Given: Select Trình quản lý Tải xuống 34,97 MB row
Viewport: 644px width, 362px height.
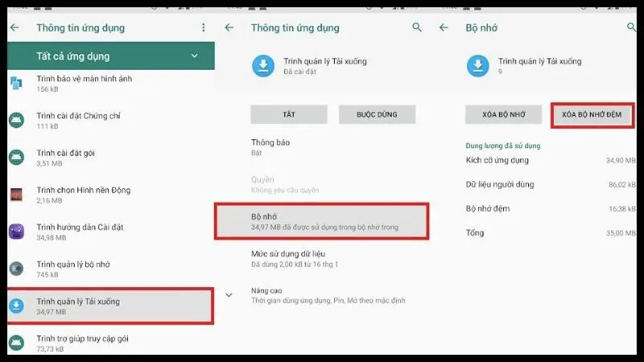Looking at the screenshot, I should coord(111,306).
